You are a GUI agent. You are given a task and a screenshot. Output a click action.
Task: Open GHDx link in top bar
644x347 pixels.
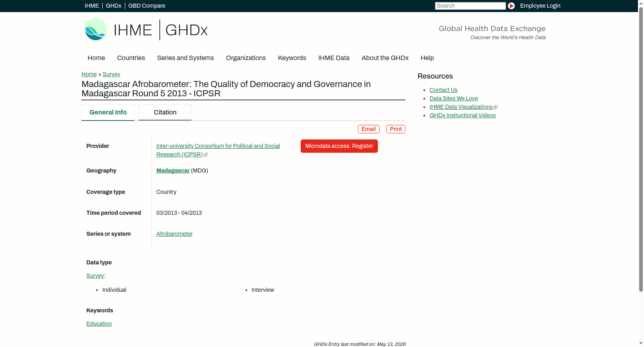tap(114, 6)
